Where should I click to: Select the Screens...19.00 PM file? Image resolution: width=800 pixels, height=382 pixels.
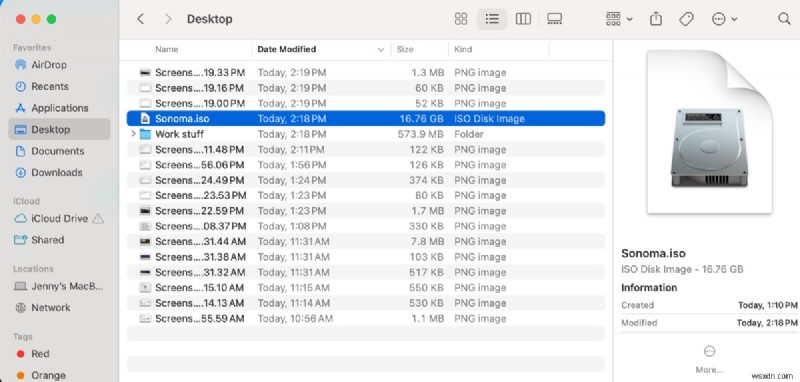point(366,103)
